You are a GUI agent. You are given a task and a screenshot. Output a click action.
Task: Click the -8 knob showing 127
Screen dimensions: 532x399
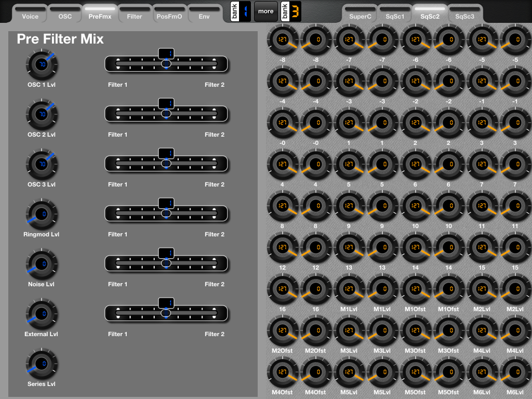click(282, 39)
